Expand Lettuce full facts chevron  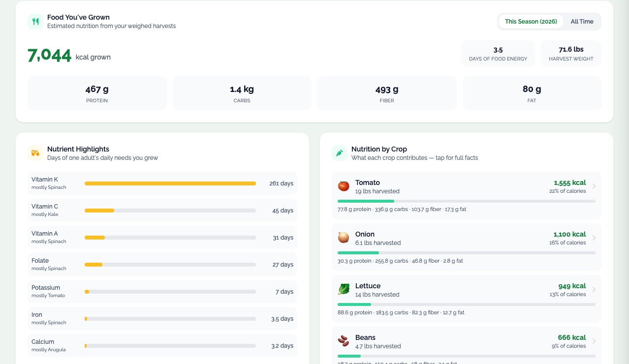point(594,290)
